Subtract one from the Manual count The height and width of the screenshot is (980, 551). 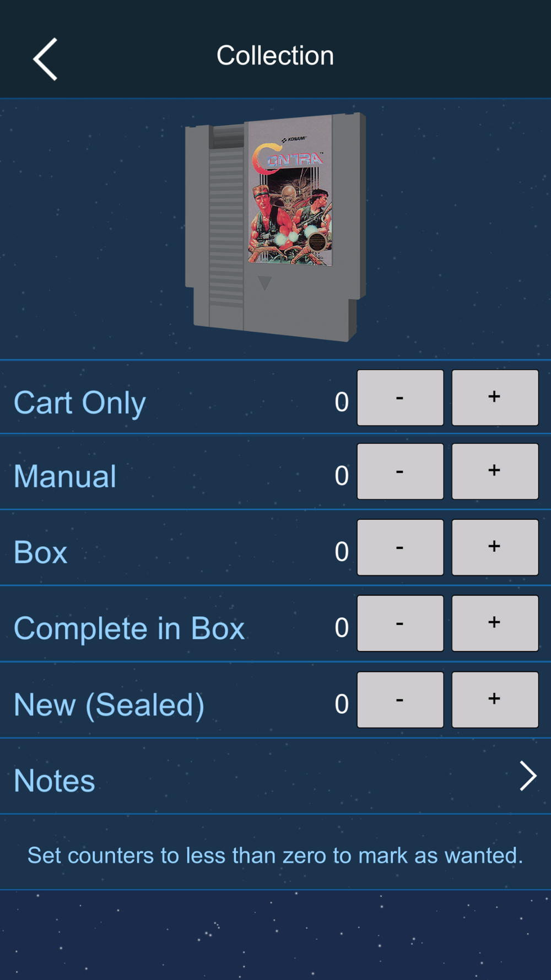pyautogui.click(x=400, y=471)
